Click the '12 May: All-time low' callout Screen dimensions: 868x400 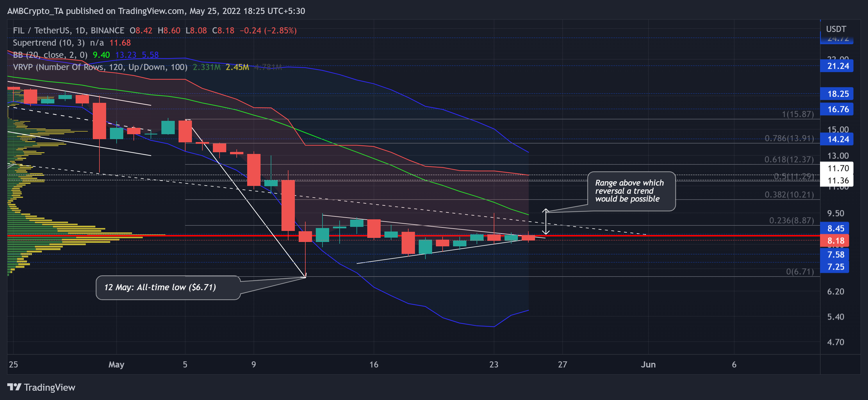coord(168,287)
